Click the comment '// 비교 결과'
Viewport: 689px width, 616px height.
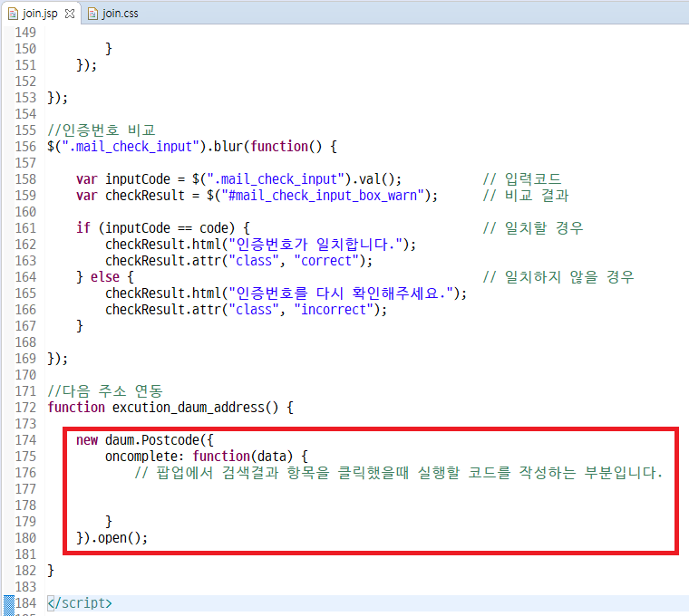pyautogui.click(x=526, y=196)
